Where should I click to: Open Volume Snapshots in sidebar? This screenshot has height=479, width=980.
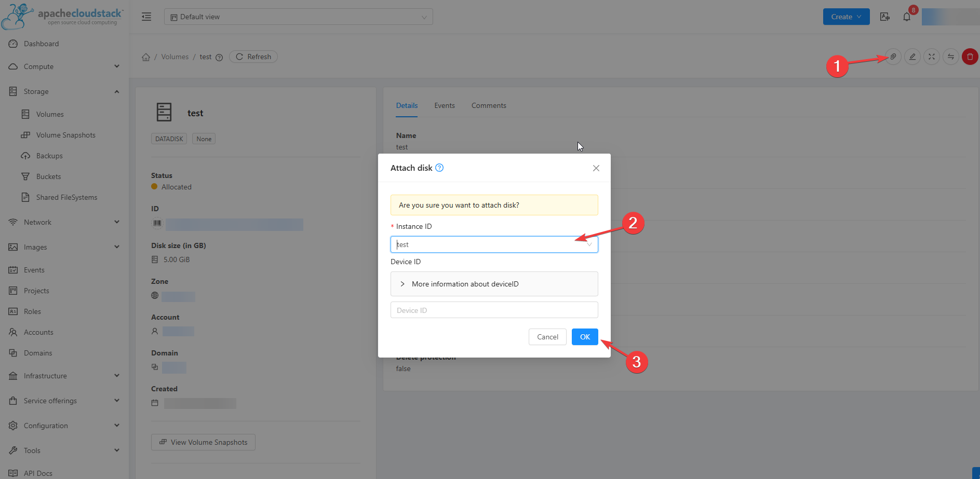(65, 135)
